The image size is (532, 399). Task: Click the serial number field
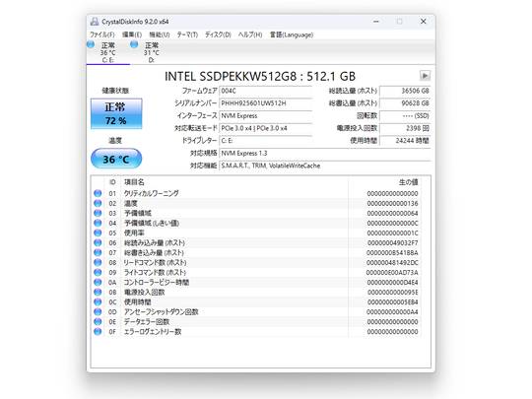[266, 103]
